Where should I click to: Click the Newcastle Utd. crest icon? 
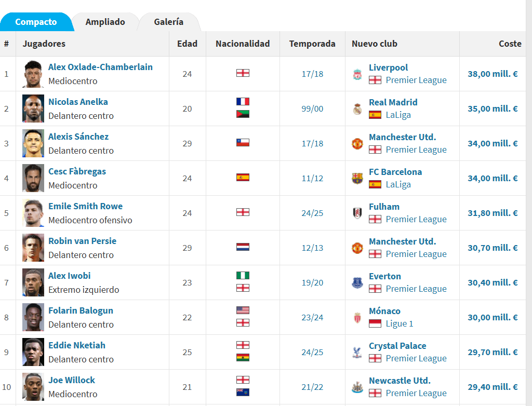(357, 387)
